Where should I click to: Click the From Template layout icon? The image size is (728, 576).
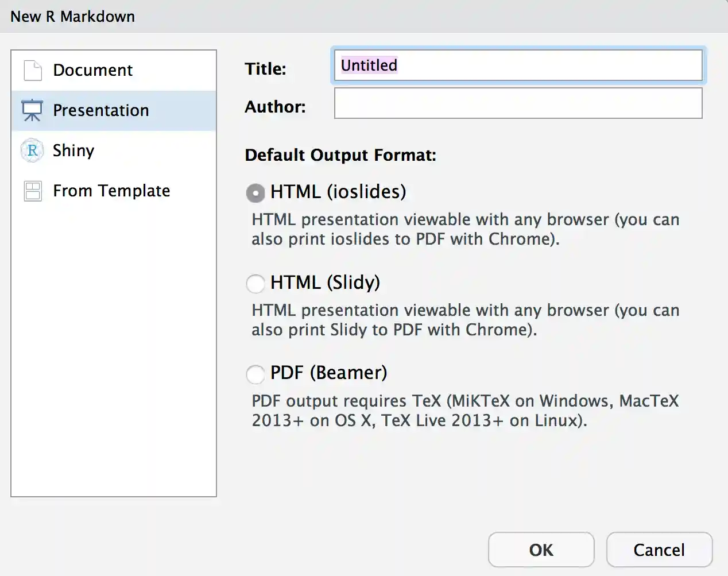pyautogui.click(x=33, y=191)
